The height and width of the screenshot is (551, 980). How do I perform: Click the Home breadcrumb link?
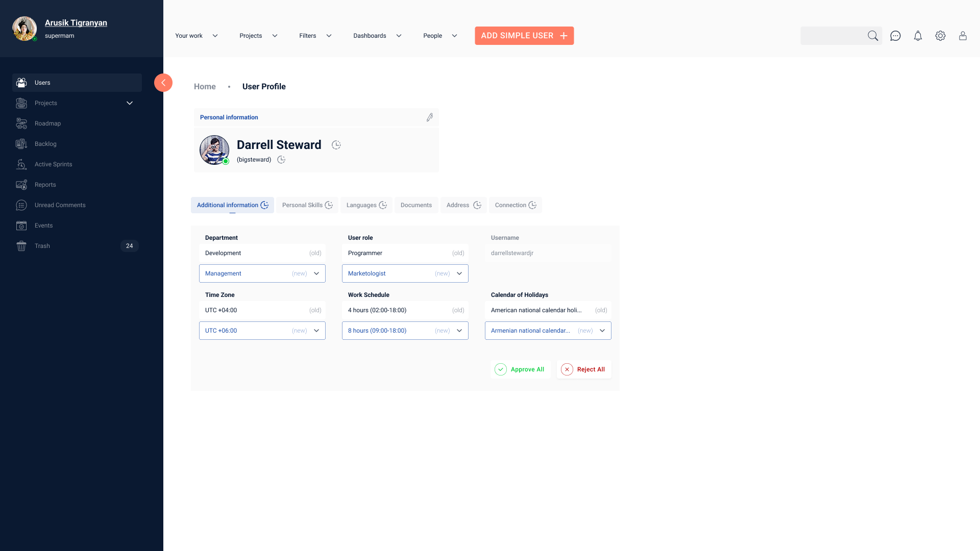205,87
